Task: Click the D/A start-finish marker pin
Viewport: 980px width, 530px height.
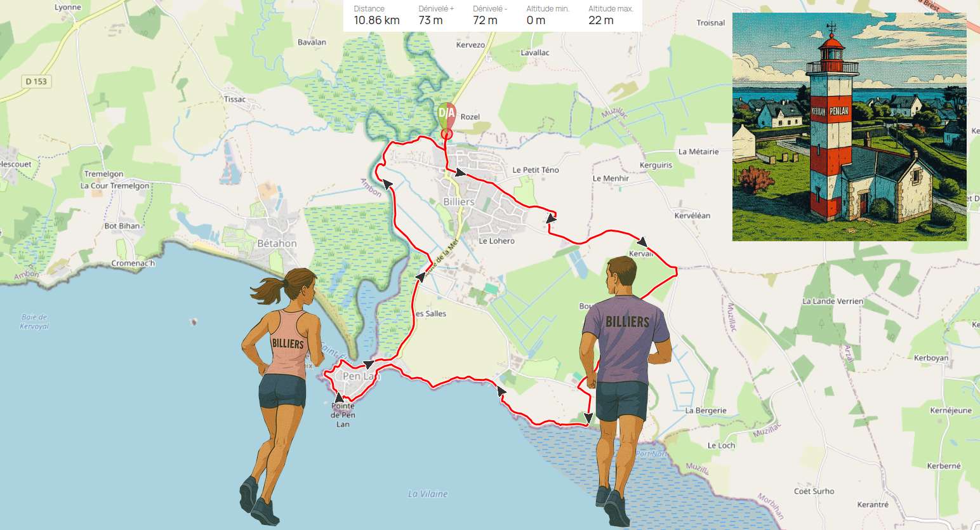Action: coord(447,115)
